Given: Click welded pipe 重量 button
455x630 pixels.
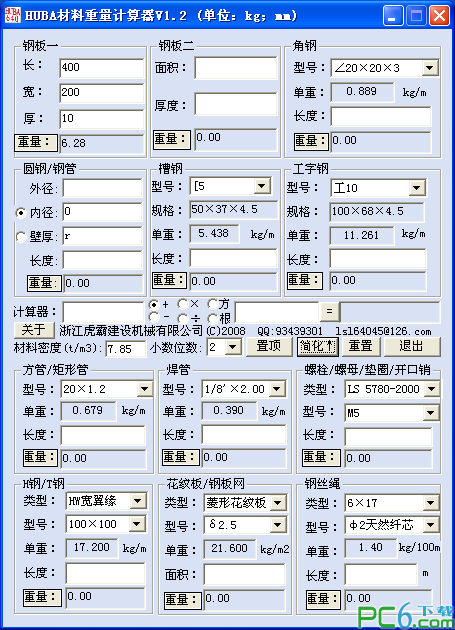Looking at the screenshot, I should pyautogui.click(x=180, y=457).
